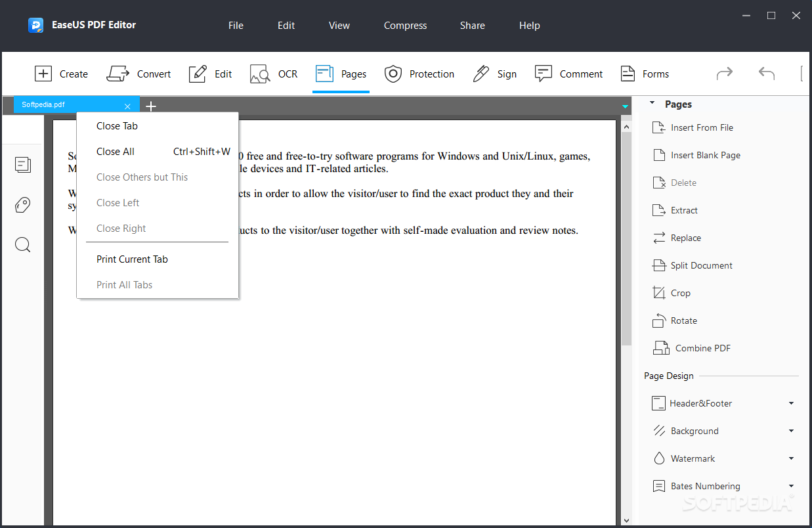Click the Delete page option

tap(675, 183)
